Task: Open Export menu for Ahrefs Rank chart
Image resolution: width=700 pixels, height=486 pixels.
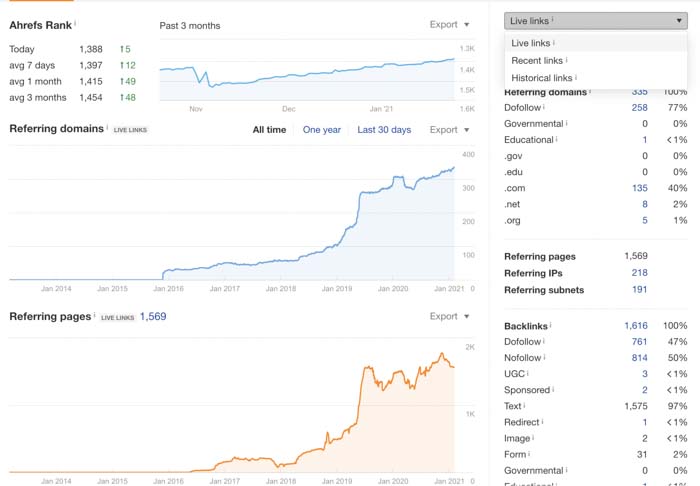Action: pos(449,25)
